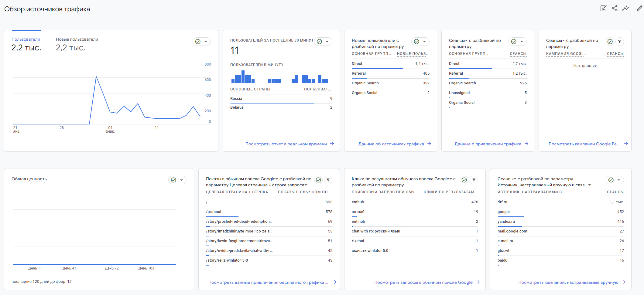Click check status icon in organic impressions card
This screenshot has height=295, width=644.
[318, 180]
